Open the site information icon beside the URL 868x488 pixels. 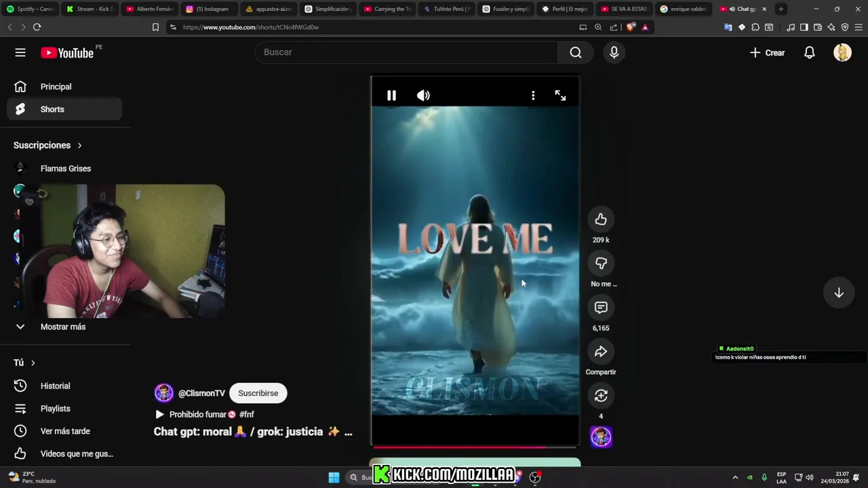[173, 27]
